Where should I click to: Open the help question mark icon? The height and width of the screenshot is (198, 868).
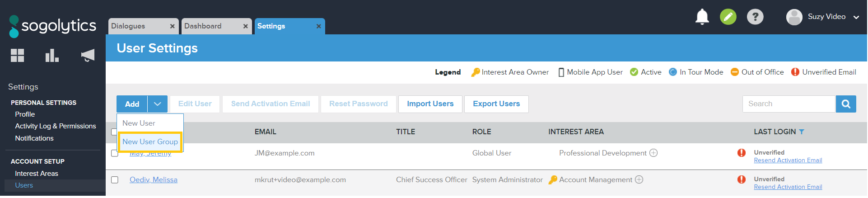755,17
